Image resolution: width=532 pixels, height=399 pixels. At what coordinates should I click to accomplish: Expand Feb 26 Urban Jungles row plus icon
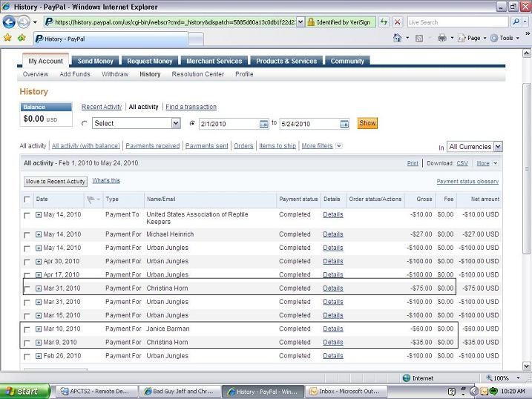pyautogui.click(x=39, y=356)
